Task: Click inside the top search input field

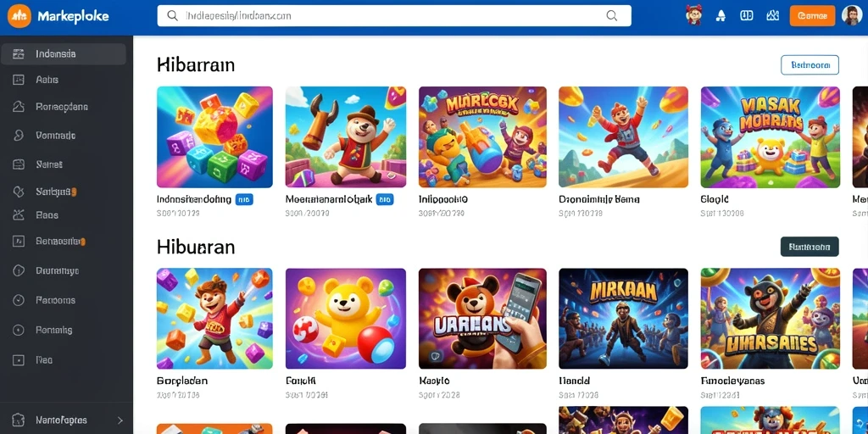Action: (x=394, y=16)
